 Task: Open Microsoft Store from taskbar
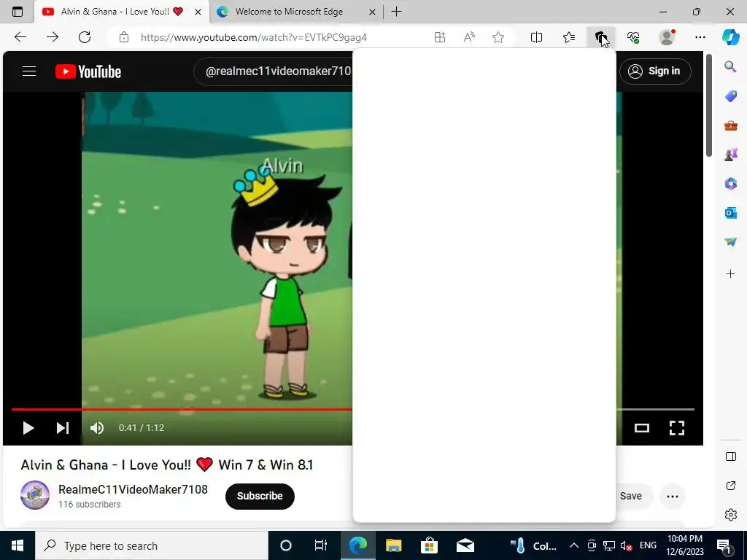429,545
